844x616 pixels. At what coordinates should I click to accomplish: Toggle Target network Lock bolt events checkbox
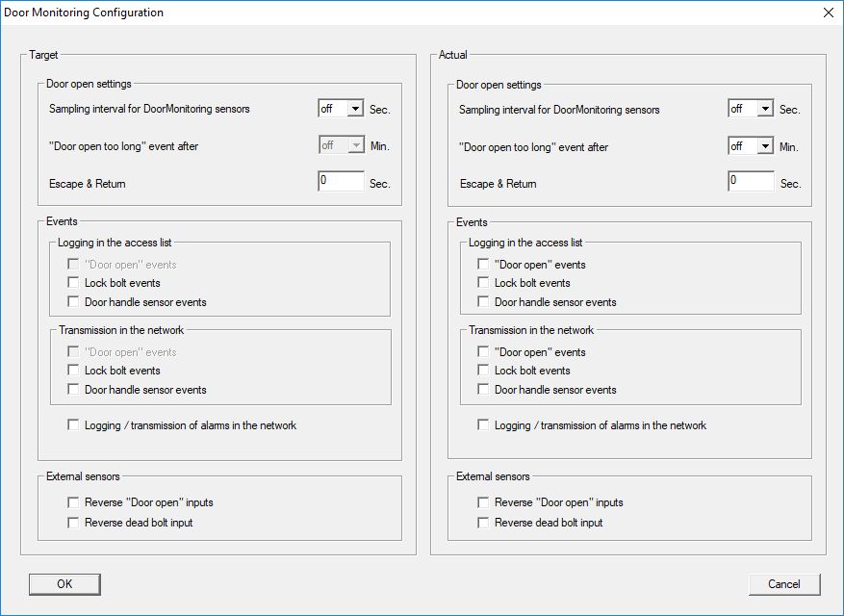74,371
